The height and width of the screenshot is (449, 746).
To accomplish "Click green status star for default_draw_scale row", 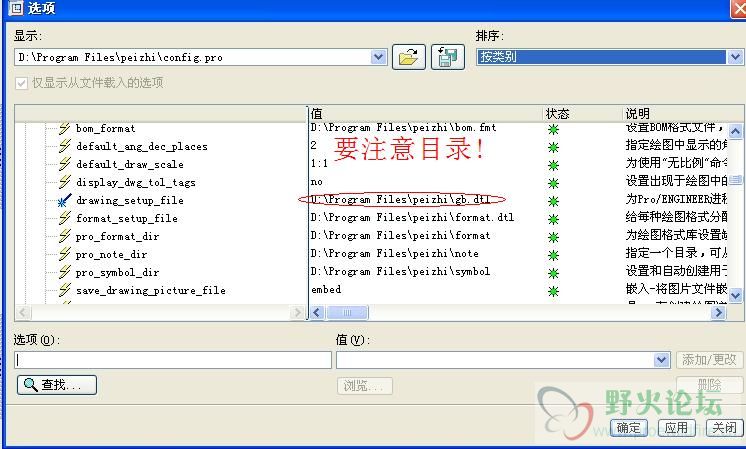I will 553,166.
